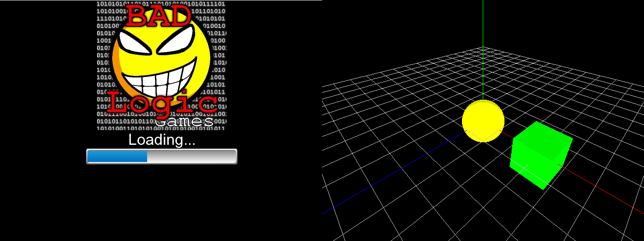
Task: Click the red BAD text in logo
Action: (x=158, y=15)
